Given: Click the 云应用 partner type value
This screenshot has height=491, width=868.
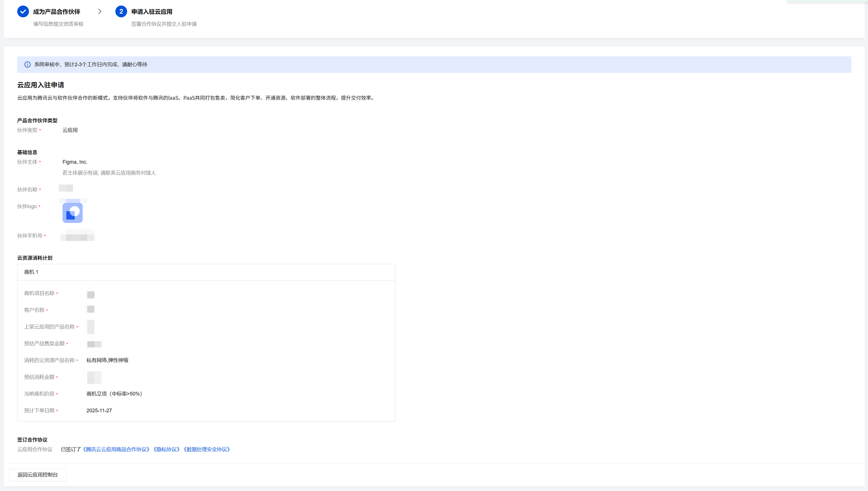Looking at the screenshot, I should (x=70, y=130).
